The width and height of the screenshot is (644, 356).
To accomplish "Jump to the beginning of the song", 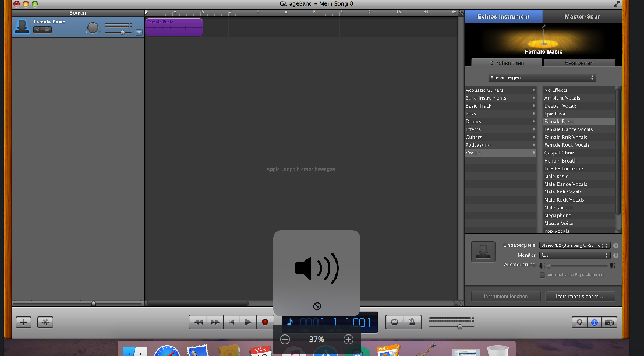I will [x=232, y=322].
